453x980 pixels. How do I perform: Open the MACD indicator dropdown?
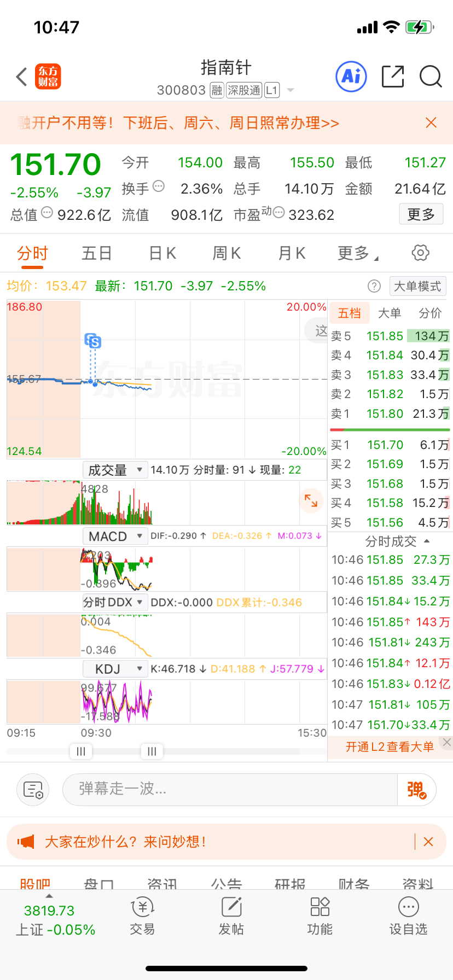(x=115, y=536)
